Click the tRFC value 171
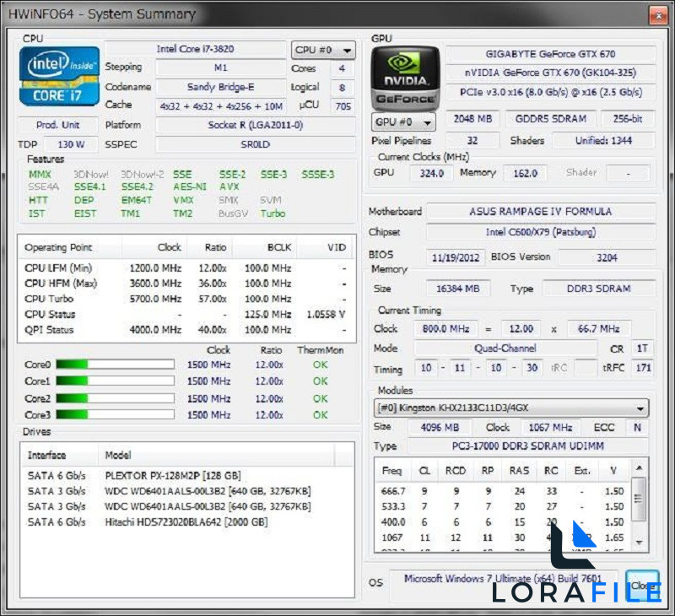Screen dimensions: 675x616 tap(643, 368)
